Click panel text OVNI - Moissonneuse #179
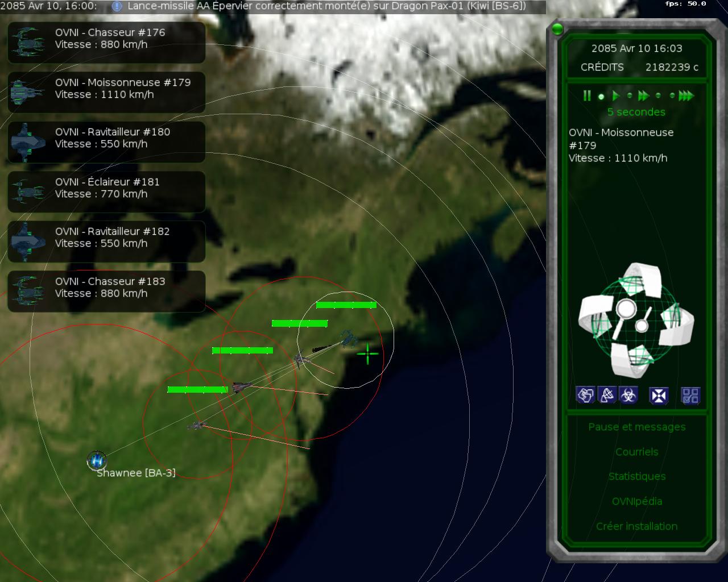 621,139
